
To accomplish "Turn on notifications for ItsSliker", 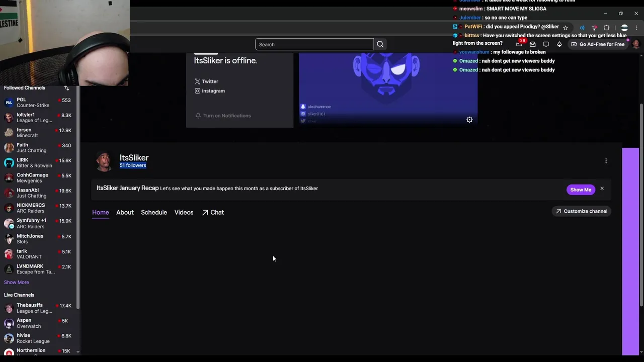I will pos(223,116).
